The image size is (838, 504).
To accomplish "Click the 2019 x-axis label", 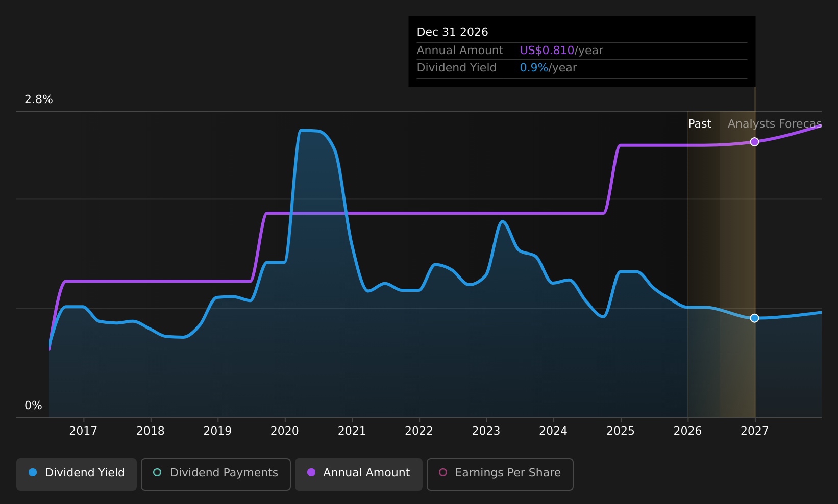I will click(x=217, y=431).
